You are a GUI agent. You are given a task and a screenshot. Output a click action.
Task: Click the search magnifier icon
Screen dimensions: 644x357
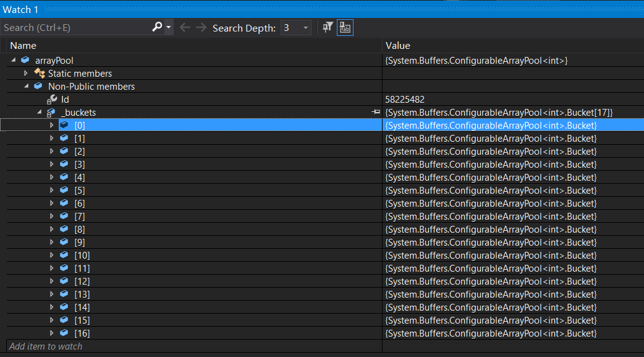click(157, 27)
